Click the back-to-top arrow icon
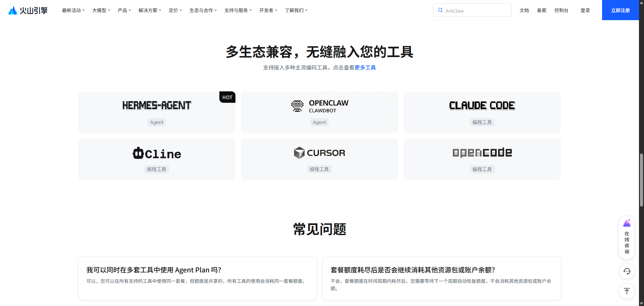 (x=627, y=291)
